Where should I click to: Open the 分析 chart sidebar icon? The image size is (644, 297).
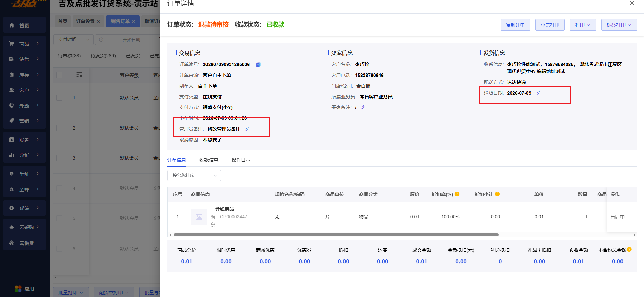tap(12, 155)
